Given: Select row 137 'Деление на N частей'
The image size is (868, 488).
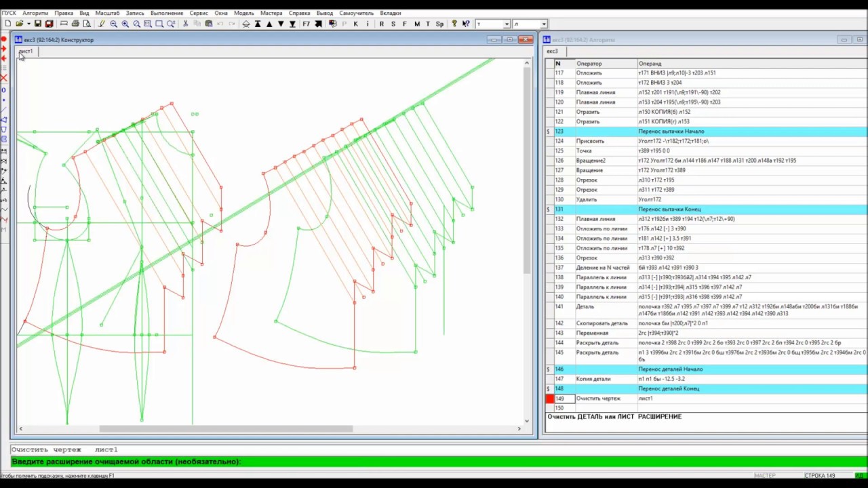Looking at the screenshot, I should (x=706, y=268).
